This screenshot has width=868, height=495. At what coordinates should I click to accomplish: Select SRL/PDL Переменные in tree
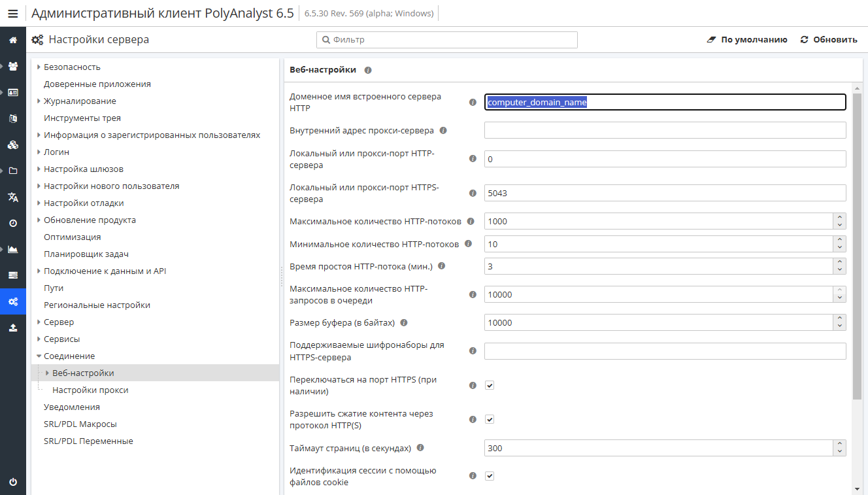pyautogui.click(x=88, y=441)
